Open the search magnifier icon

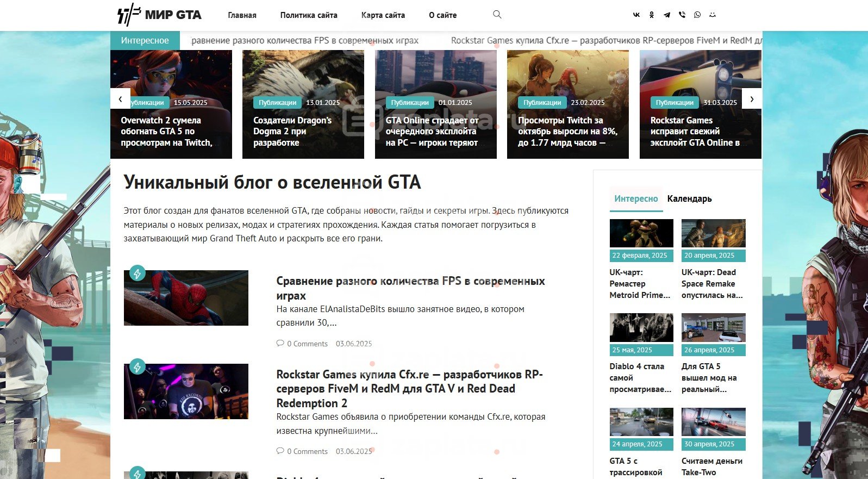pyautogui.click(x=497, y=15)
